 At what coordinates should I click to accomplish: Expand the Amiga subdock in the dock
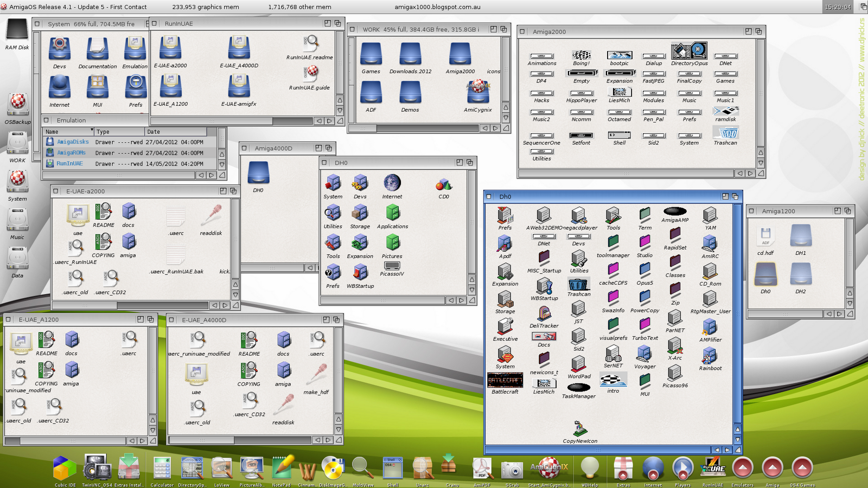772,468
